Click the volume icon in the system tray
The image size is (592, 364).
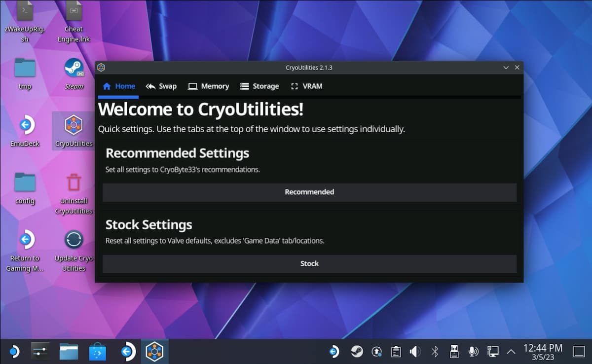[415, 351]
